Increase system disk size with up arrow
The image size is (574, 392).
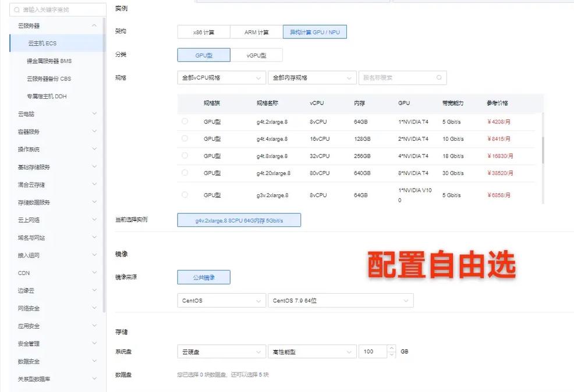coord(391,348)
